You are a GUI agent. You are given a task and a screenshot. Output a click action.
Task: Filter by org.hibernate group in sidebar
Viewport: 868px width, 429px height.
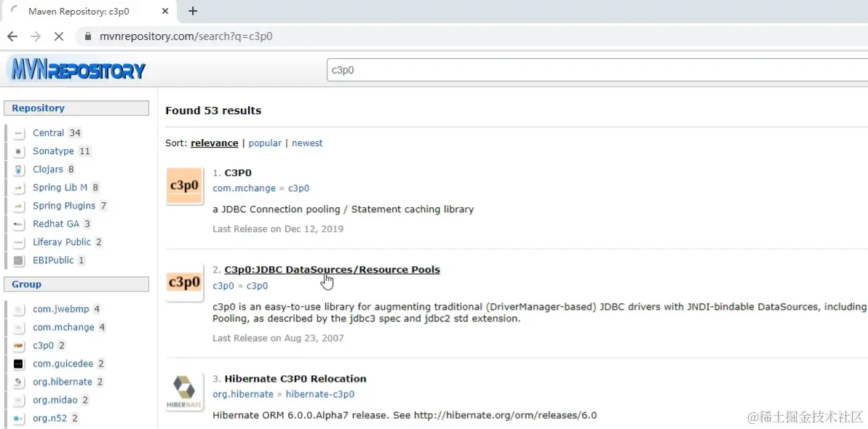62,382
